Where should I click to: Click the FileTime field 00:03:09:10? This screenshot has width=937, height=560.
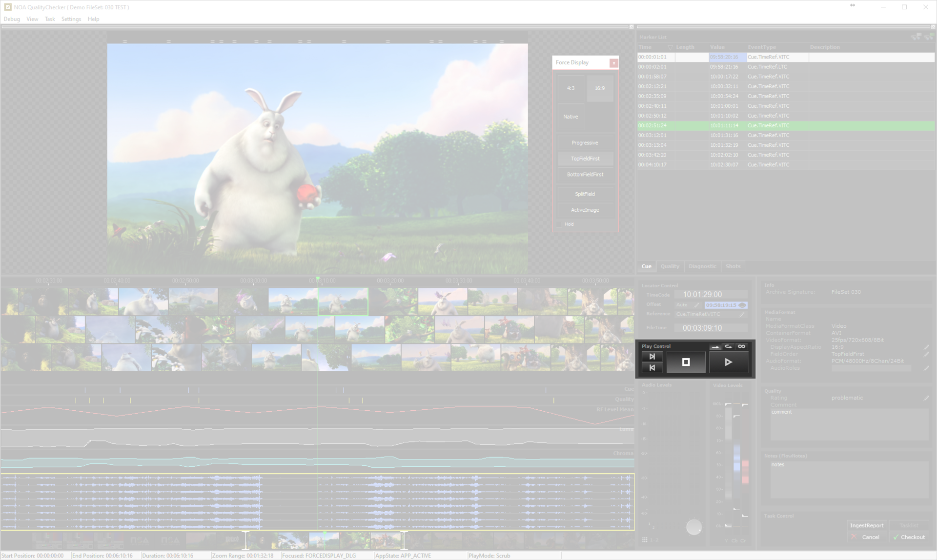click(711, 328)
